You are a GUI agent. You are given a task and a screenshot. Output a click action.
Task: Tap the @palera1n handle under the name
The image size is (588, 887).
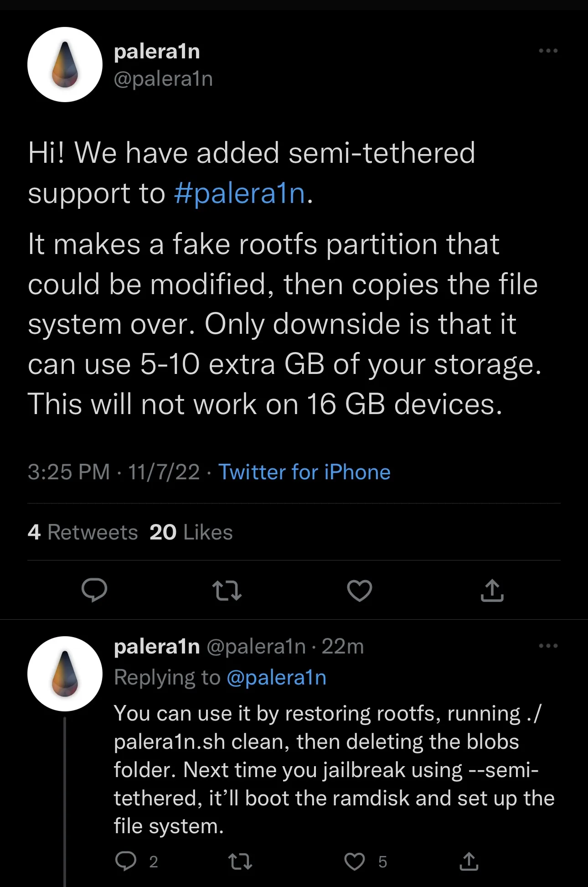pos(163,79)
